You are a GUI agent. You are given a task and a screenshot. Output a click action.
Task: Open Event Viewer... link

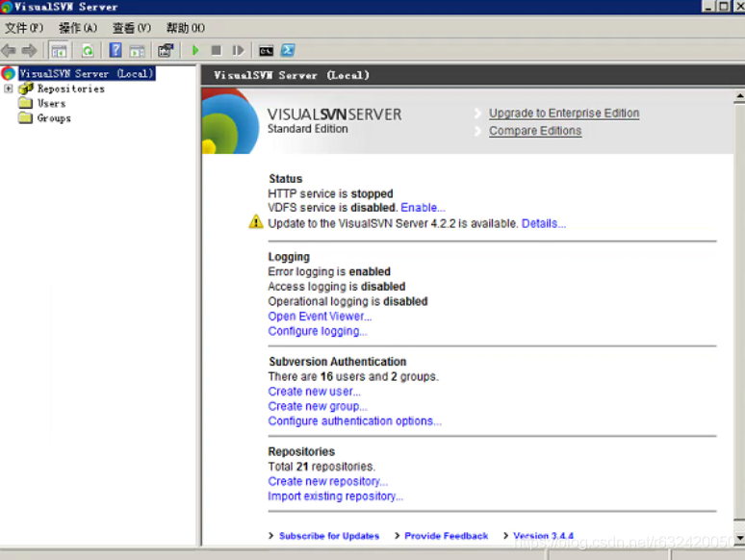tap(320, 317)
